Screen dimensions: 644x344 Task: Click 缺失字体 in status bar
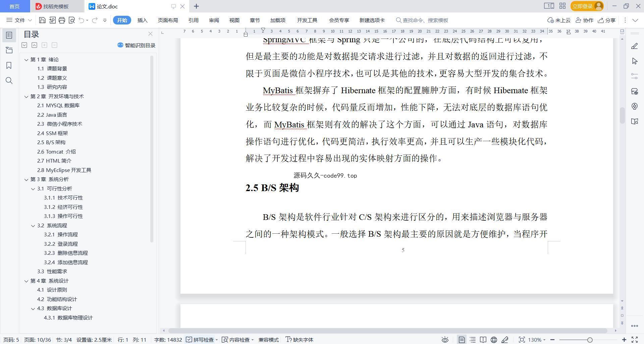tap(299, 340)
